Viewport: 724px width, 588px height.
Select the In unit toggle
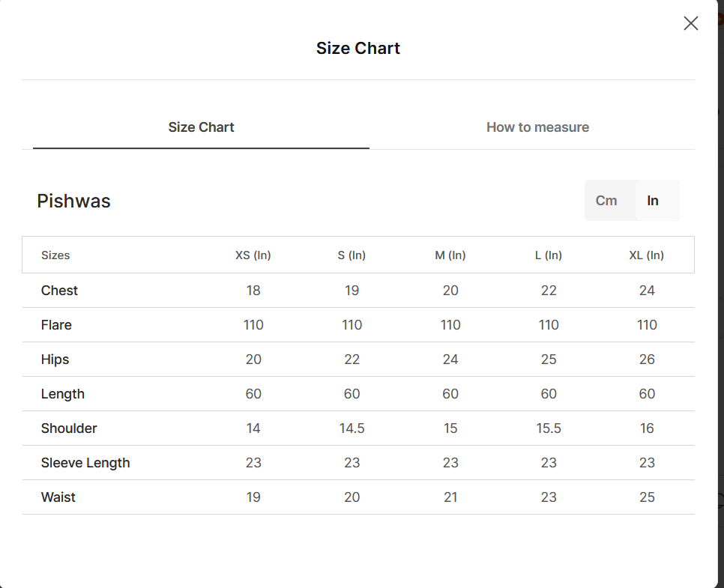[653, 201]
